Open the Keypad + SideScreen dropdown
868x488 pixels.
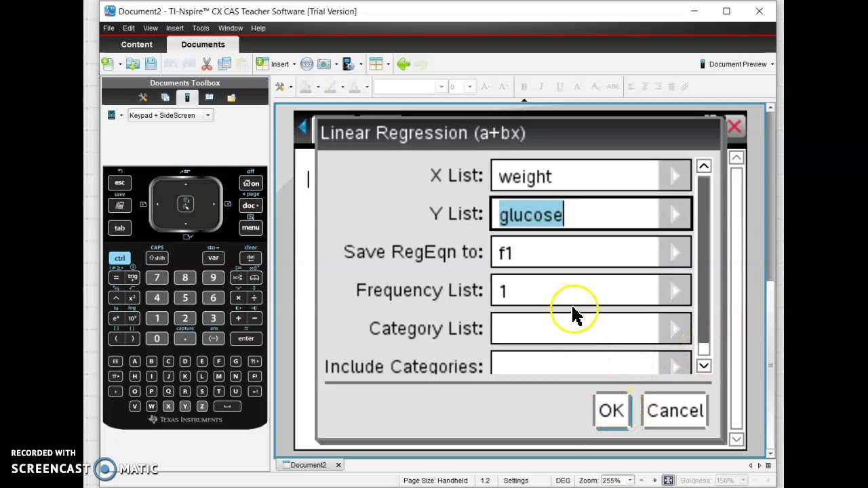(208, 115)
